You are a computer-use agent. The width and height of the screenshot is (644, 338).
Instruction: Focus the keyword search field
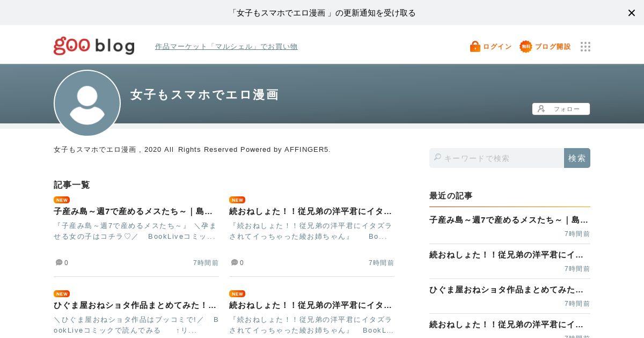tap(496, 158)
